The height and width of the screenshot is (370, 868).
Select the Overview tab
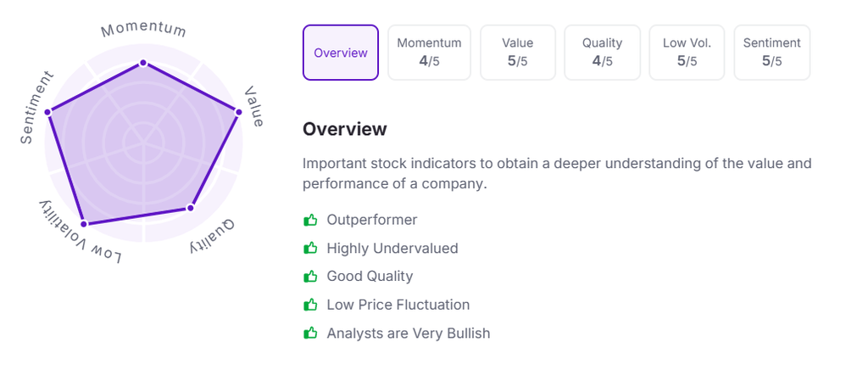pos(341,53)
